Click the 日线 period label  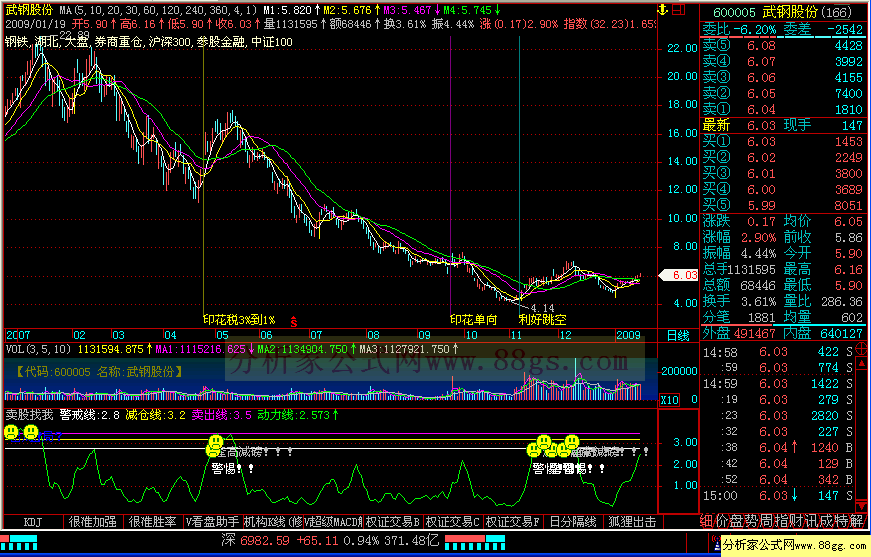pyautogui.click(x=678, y=335)
